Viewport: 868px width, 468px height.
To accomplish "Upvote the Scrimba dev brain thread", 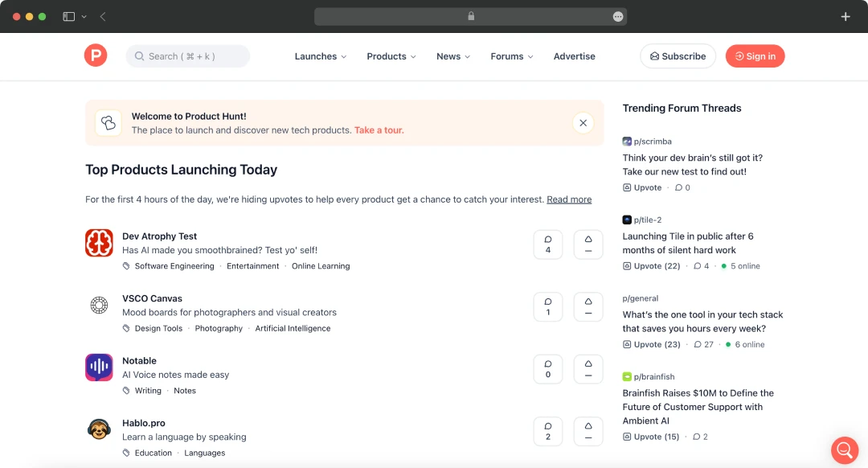I will [642, 187].
